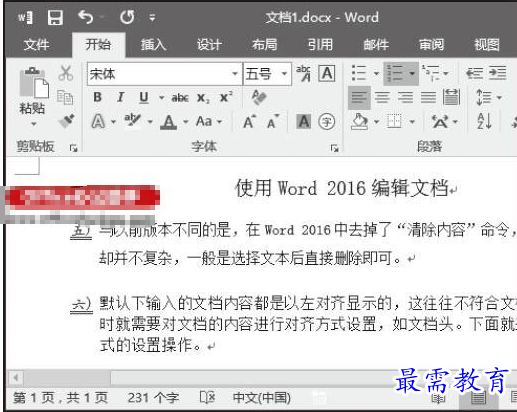This screenshot has width=517, height=412.
Task: Toggle character shading A
Action: click(x=303, y=121)
